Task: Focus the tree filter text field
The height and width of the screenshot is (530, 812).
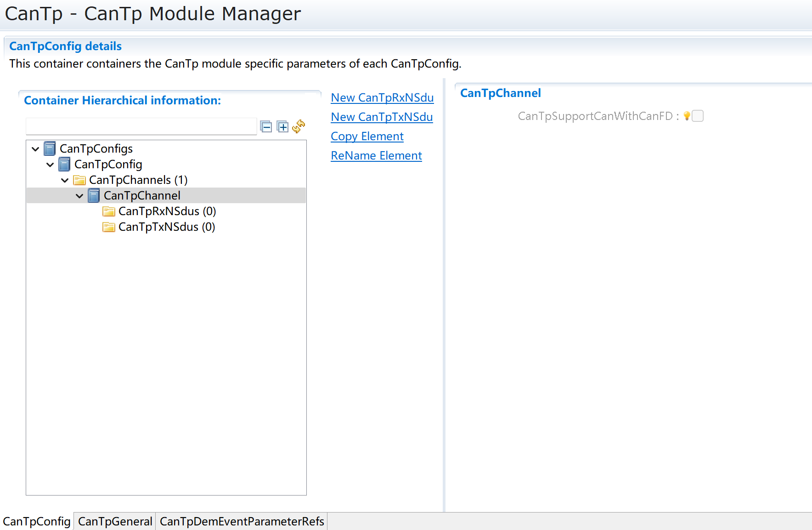Action: [141, 126]
